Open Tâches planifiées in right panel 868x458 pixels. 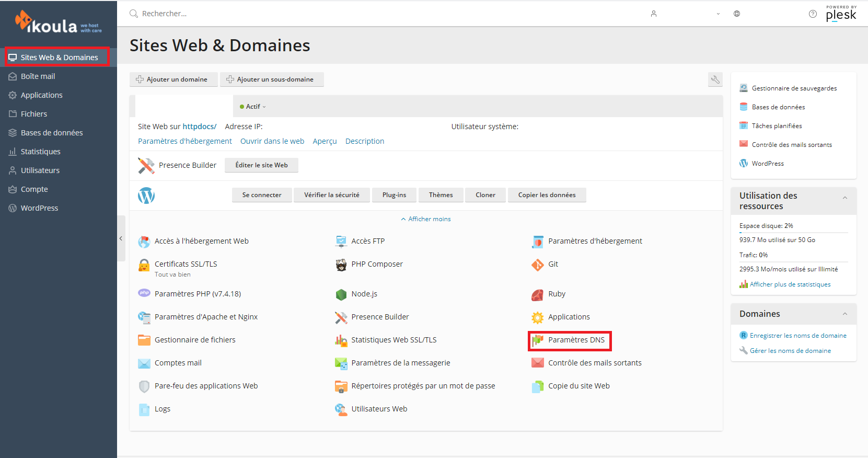tap(770, 126)
